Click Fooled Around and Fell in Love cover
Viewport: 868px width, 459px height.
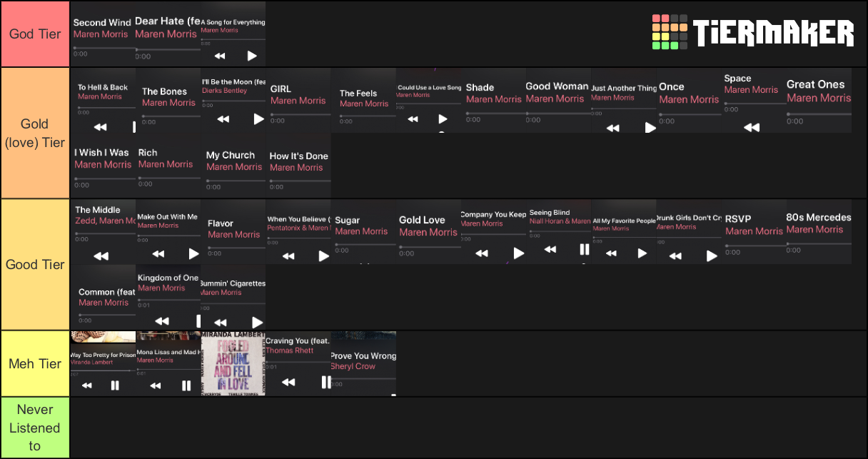[x=233, y=363]
